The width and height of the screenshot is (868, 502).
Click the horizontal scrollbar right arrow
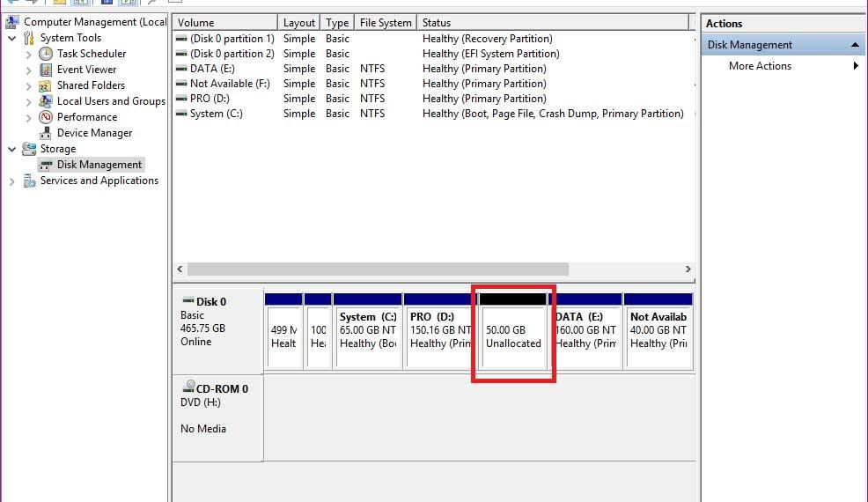point(688,269)
